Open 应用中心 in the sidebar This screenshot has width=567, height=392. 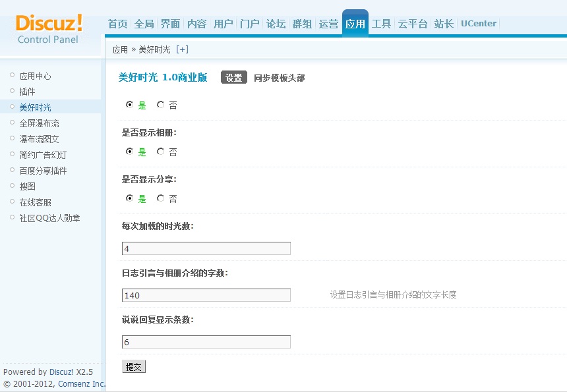(x=35, y=76)
